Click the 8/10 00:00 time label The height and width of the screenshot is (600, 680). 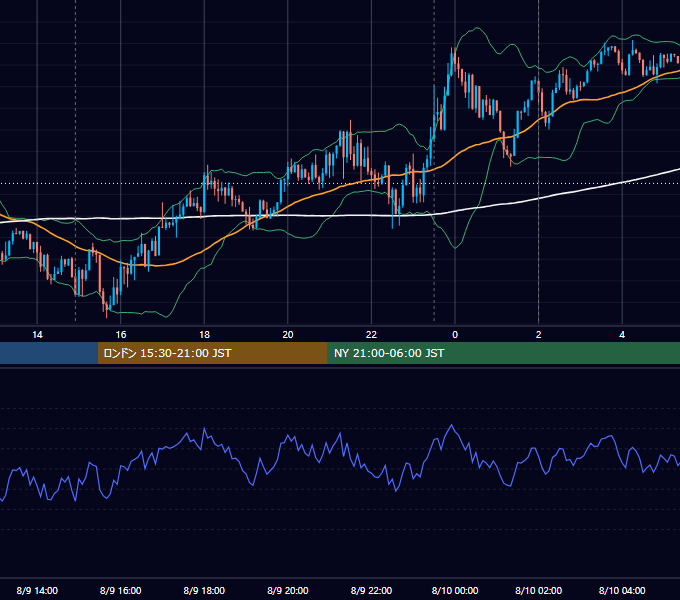(455, 590)
